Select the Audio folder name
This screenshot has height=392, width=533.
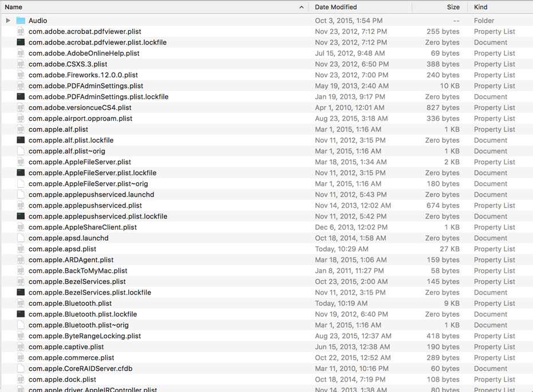38,21
